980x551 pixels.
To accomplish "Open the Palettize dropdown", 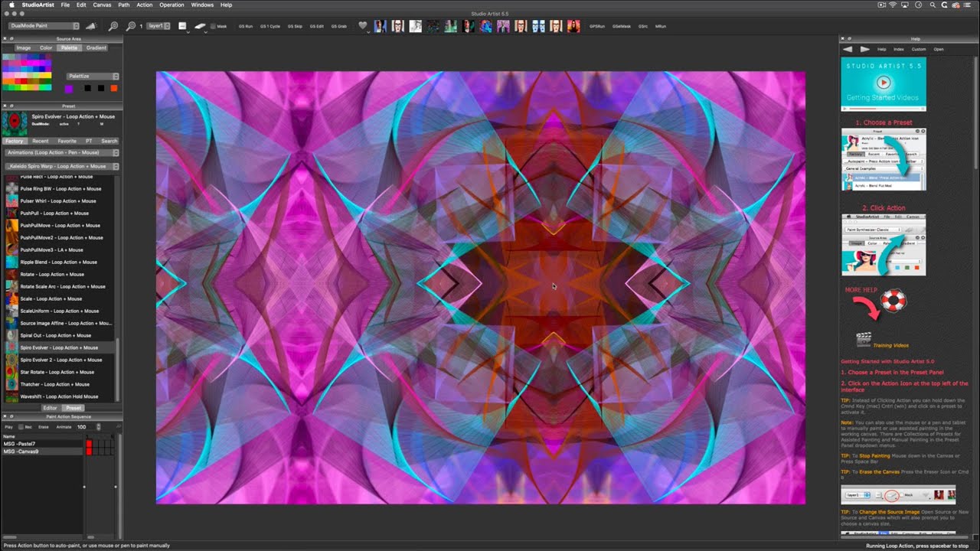I will click(x=92, y=76).
